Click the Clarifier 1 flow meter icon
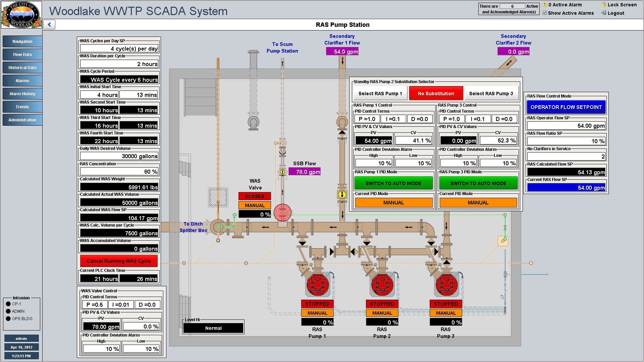The width and height of the screenshot is (644, 362). tap(342, 194)
